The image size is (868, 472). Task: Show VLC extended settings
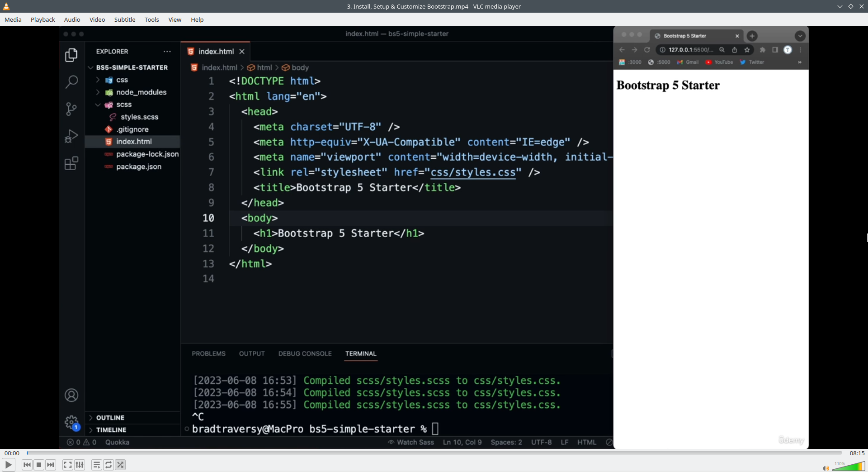(x=80, y=465)
